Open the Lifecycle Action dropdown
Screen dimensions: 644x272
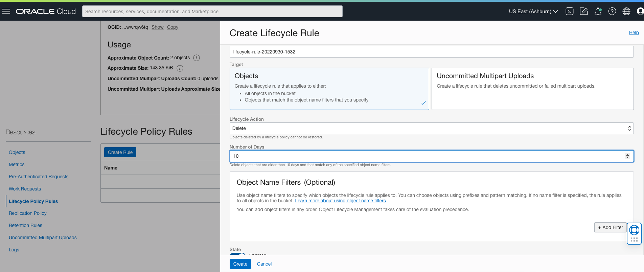click(x=431, y=128)
